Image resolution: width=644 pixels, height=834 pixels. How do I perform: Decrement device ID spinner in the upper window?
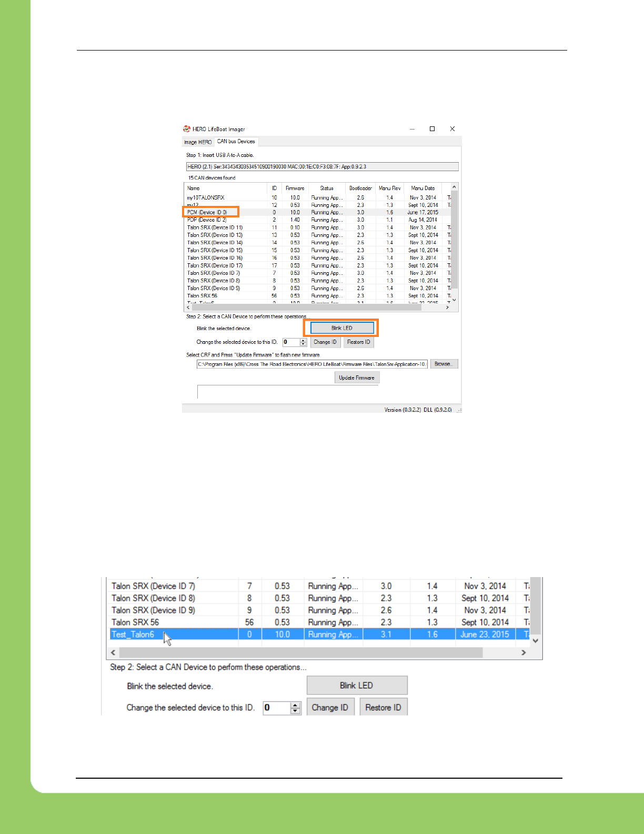303,344
